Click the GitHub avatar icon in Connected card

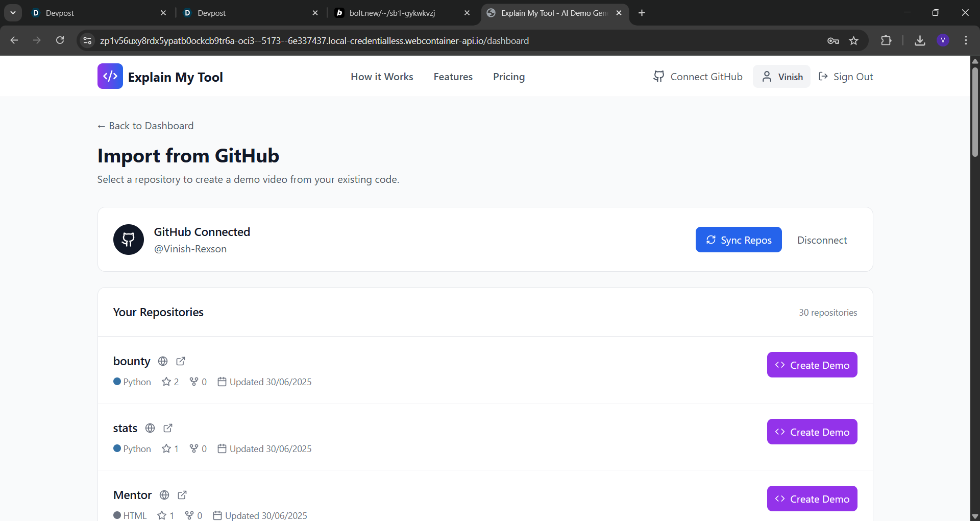(129, 240)
